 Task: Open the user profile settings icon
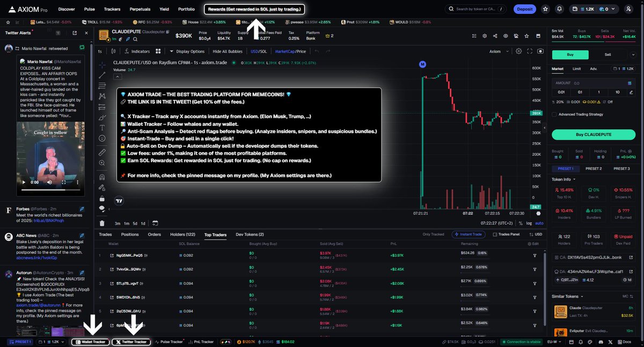[x=628, y=9]
